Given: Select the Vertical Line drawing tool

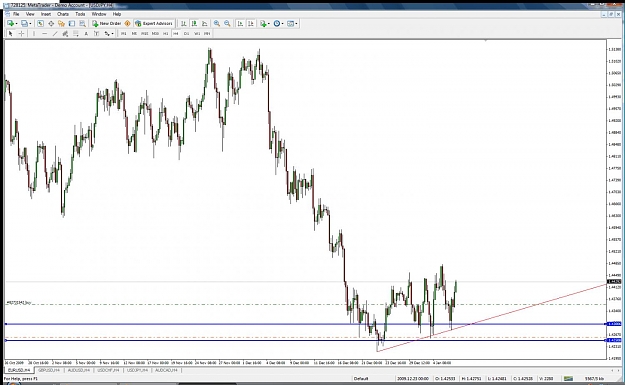Looking at the screenshot, I should (34, 34).
